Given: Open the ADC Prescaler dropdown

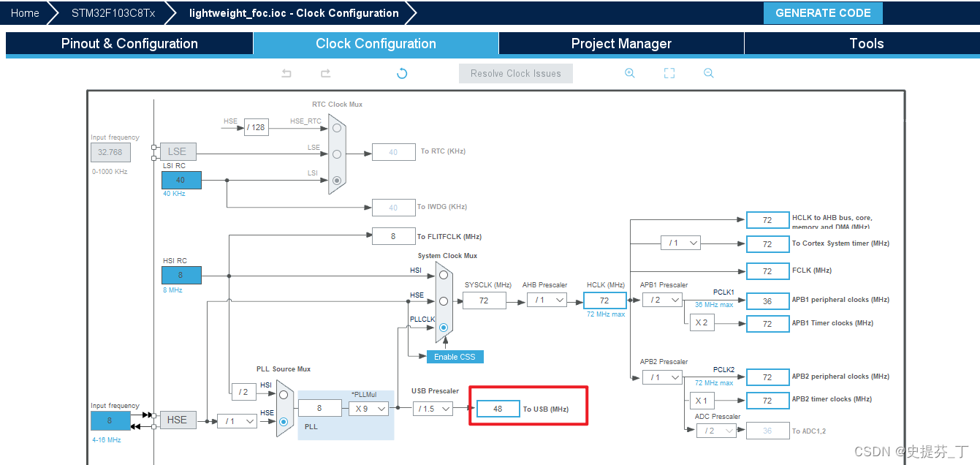Looking at the screenshot, I should [716, 431].
